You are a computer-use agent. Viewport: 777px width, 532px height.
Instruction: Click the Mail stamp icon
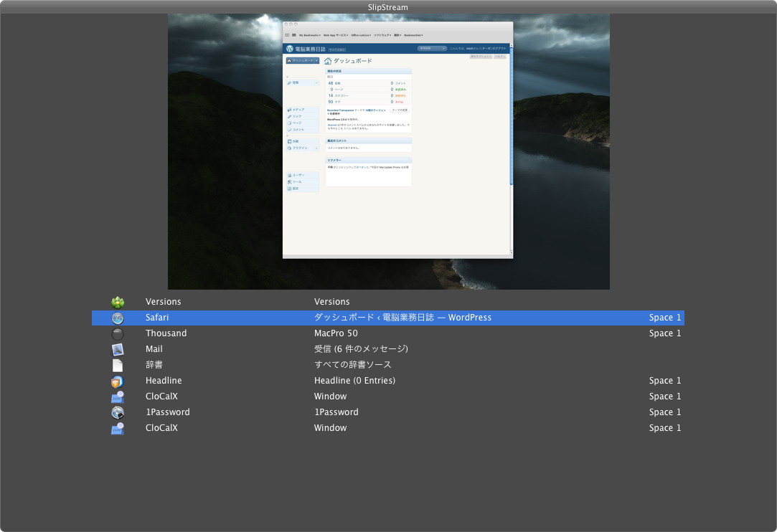[x=118, y=350]
